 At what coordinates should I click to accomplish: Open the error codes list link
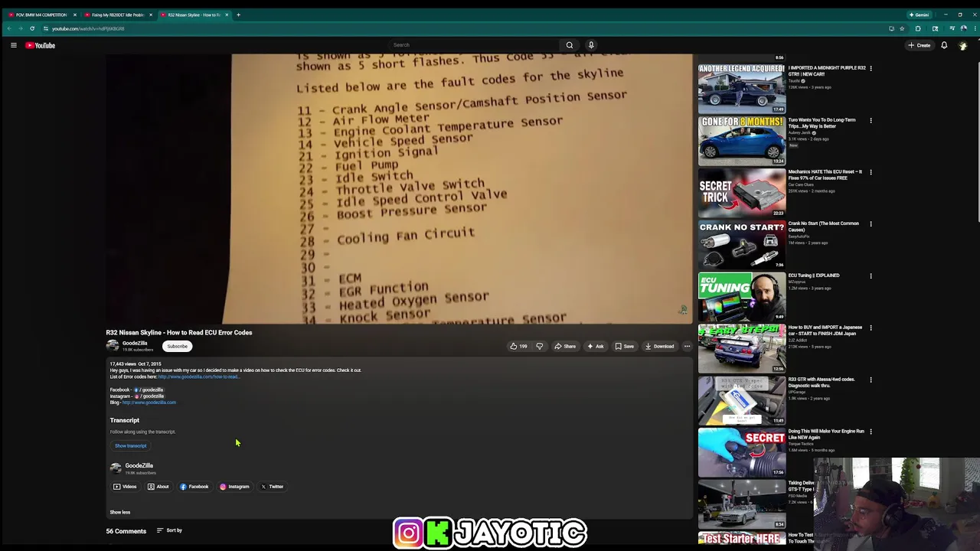click(x=199, y=377)
